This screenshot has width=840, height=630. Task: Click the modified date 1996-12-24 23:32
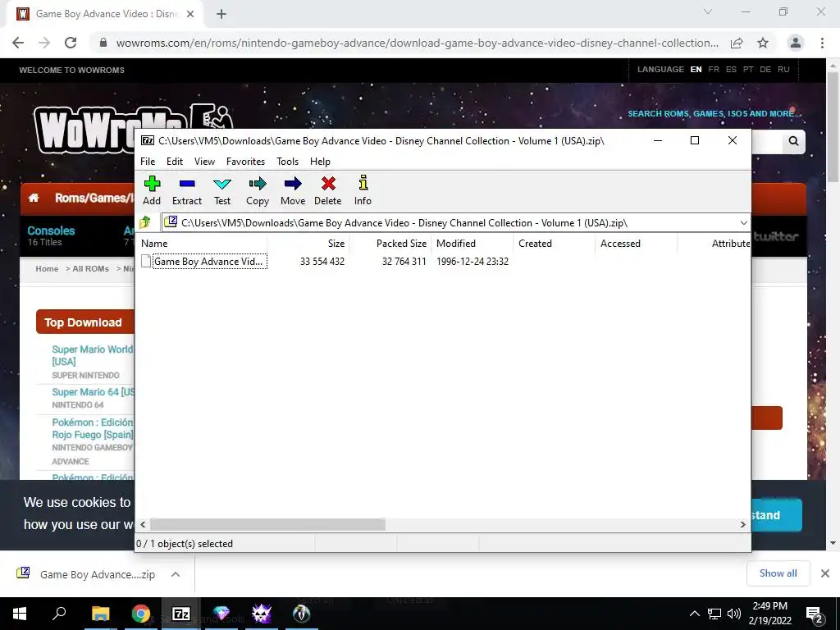pyautogui.click(x=472, y=262)
